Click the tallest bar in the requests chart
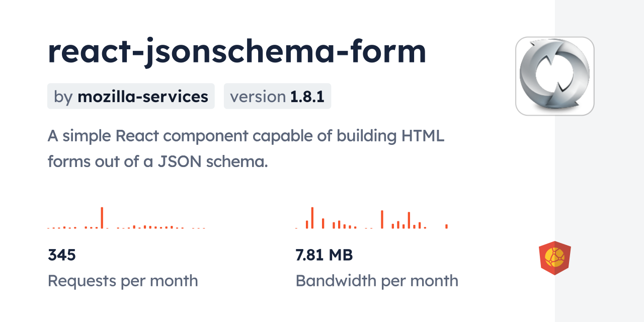 point(102,217)
